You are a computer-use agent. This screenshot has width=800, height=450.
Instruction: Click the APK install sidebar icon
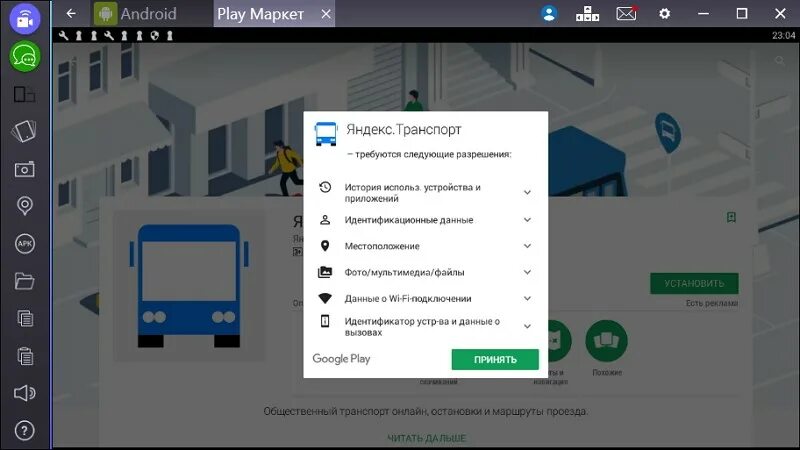click(24, 243)
